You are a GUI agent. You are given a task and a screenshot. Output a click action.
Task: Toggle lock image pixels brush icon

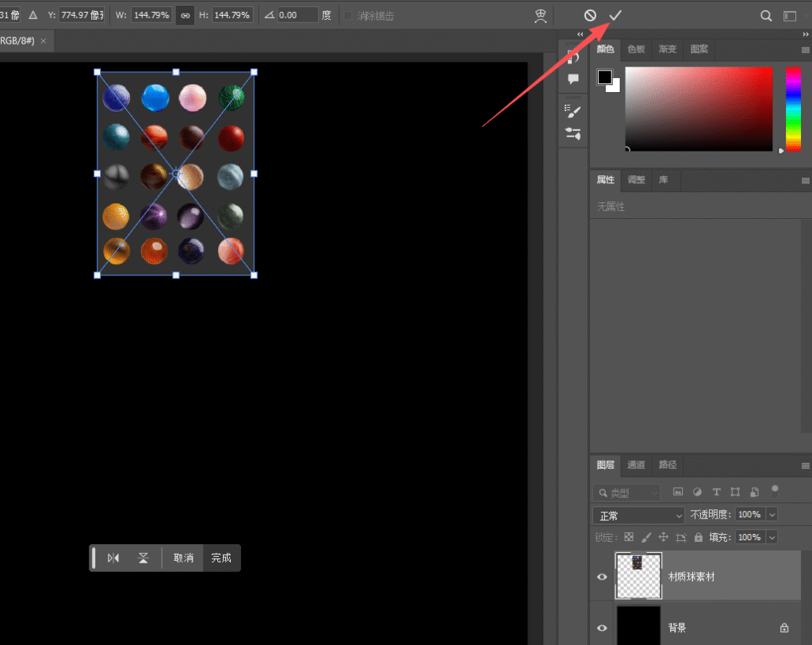(x=646, y=537)
